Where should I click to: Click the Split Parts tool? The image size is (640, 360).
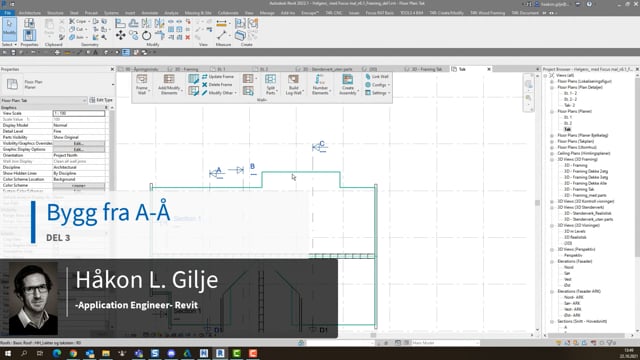coord(271,84)
